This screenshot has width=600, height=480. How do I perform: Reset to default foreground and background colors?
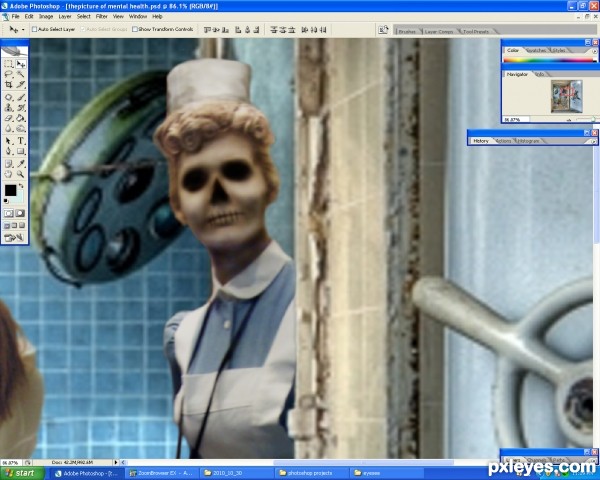click(x=6, y=201)
